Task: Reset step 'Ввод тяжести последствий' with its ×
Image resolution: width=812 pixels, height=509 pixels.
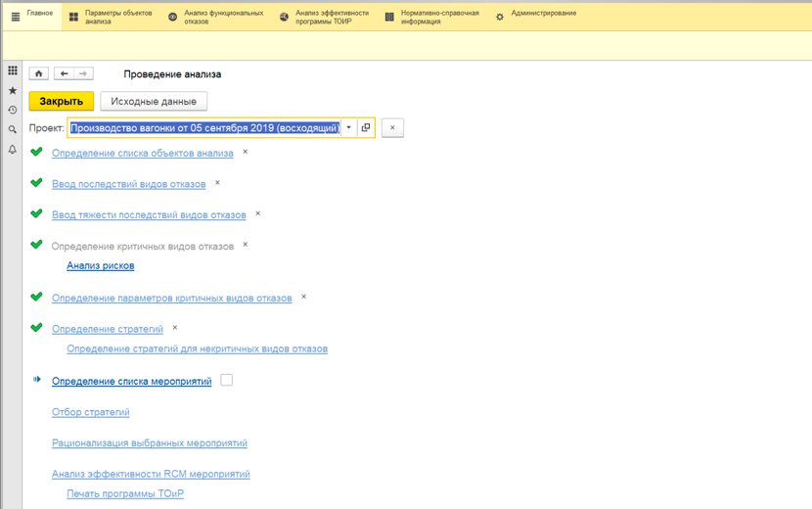Action: pyautogui.click(x=258, y=213)
